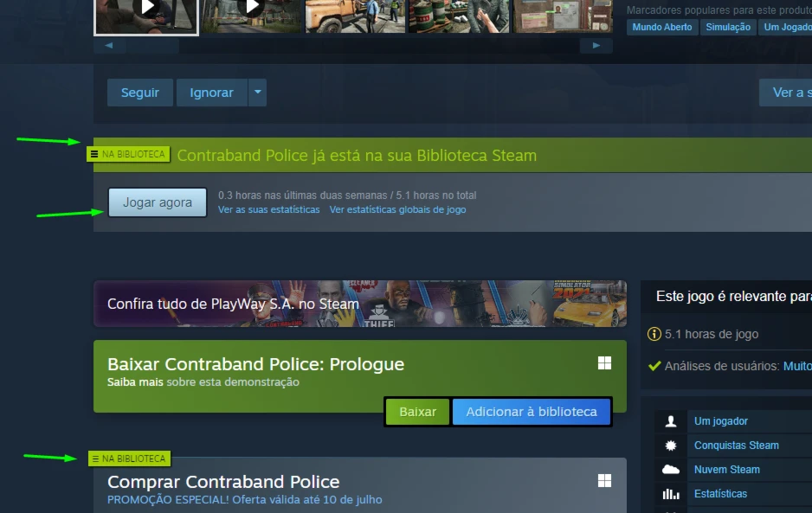Click the Steam cloud icon
This screenshot has height=513, width=812.
(671, 470)
